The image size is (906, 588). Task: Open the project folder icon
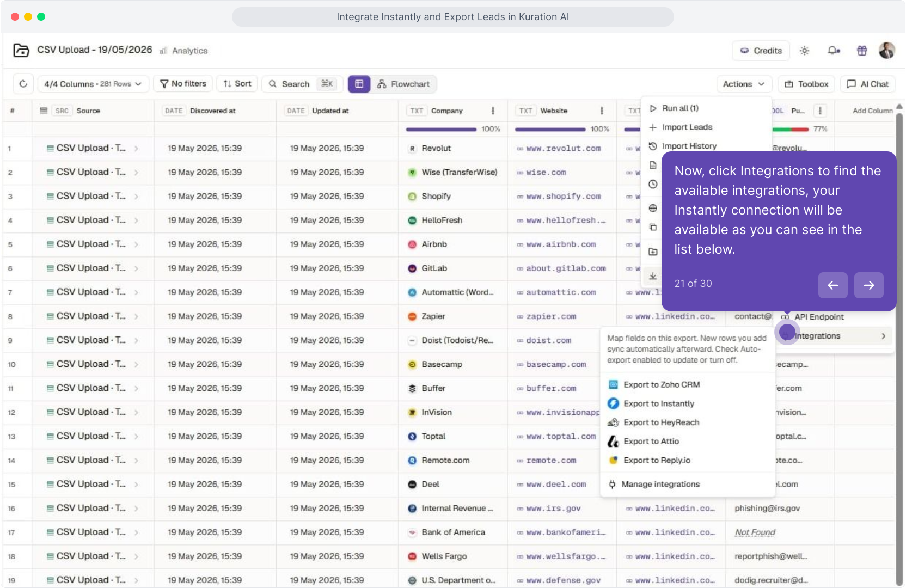tap(21, 50)
